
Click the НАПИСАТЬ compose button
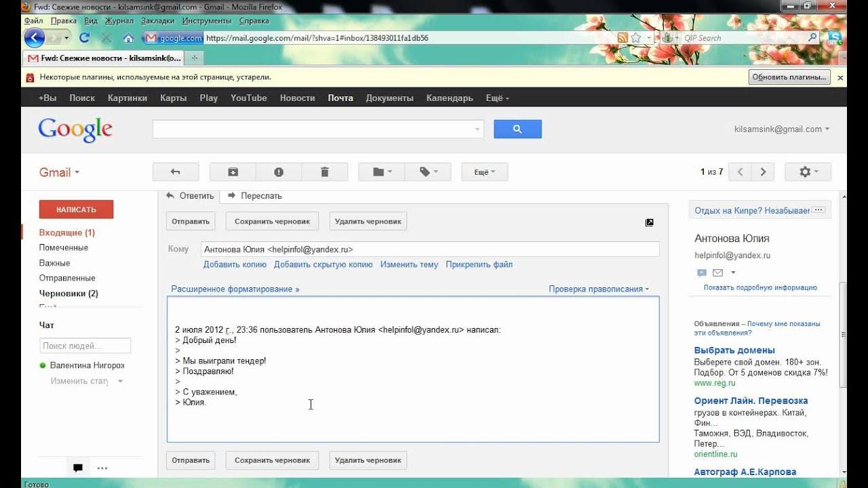pyautogui.click(x=76, y=209)
